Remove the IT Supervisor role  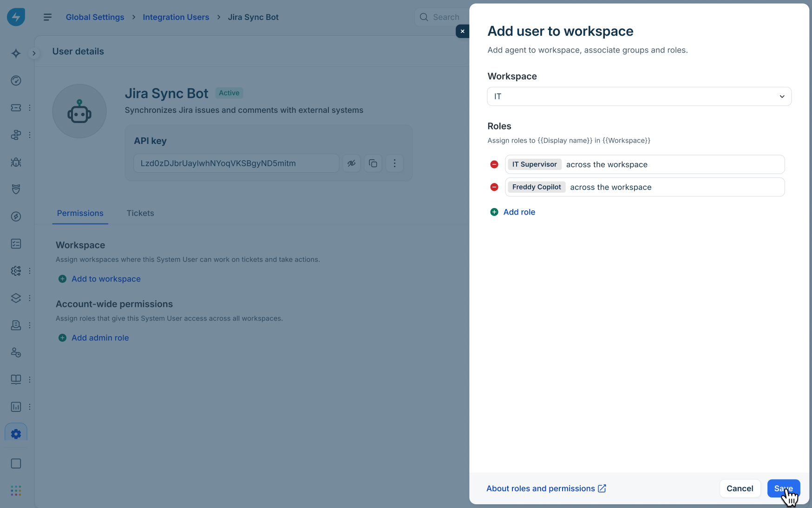pyautogui.click(x=494, y=164)
